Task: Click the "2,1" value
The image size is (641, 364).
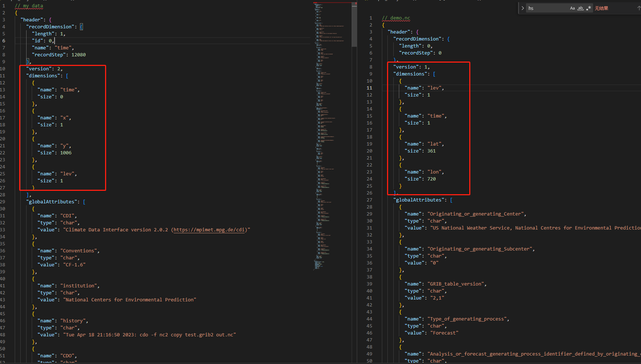Action: pyautogui.click(x=437, y=298)
